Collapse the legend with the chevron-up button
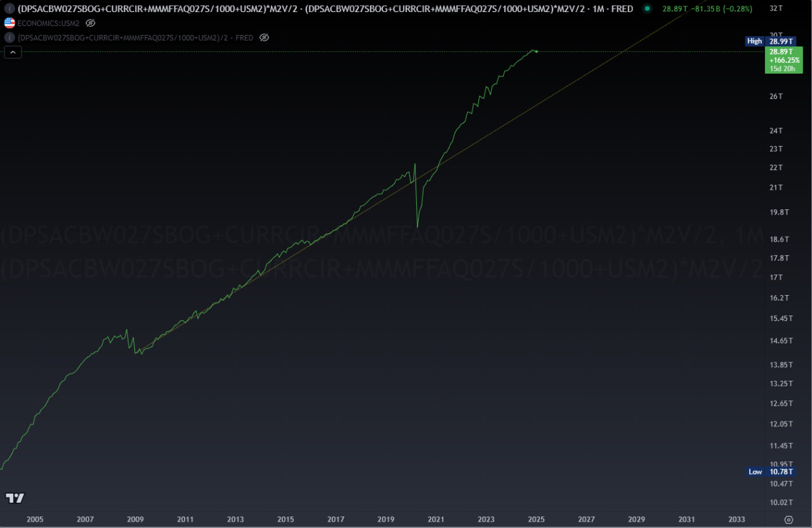The width and height of the screenshot is (812, 528). coord(13,53)
